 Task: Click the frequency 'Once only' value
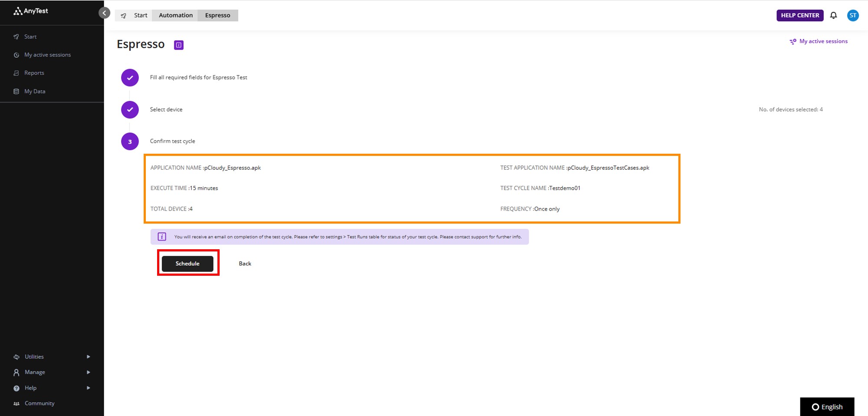click(x=547, y=209)
